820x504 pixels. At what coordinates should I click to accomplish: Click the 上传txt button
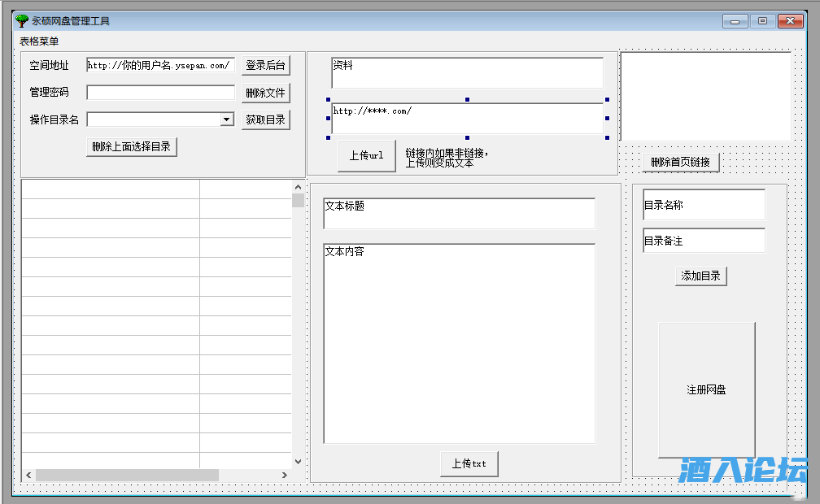(x=469, y=463)
